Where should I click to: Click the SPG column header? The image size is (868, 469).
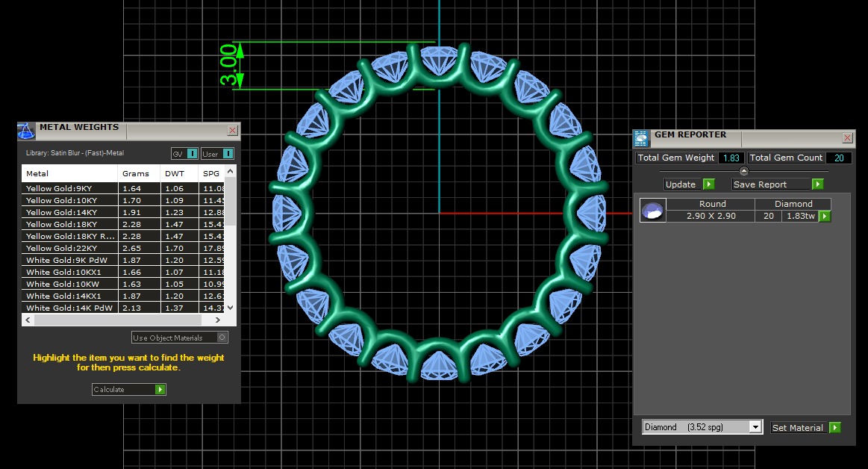coord(212,173)
